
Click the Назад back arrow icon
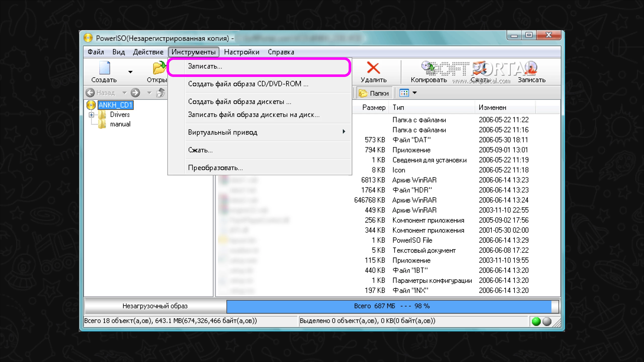90,93
